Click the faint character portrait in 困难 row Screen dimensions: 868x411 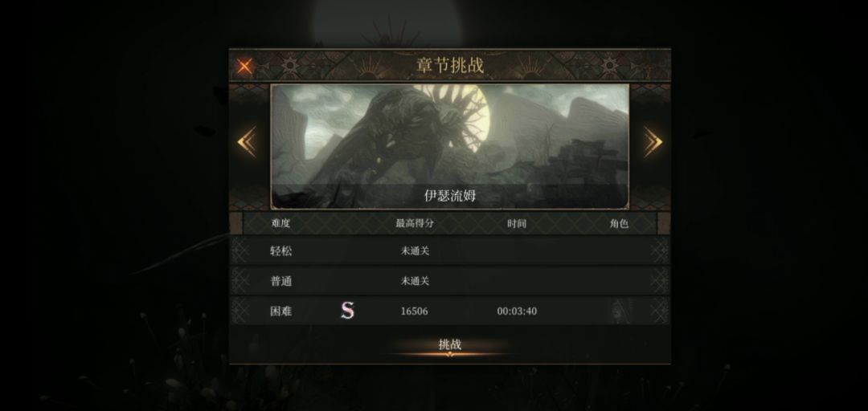pyautogui.click(x=619, y=311)
